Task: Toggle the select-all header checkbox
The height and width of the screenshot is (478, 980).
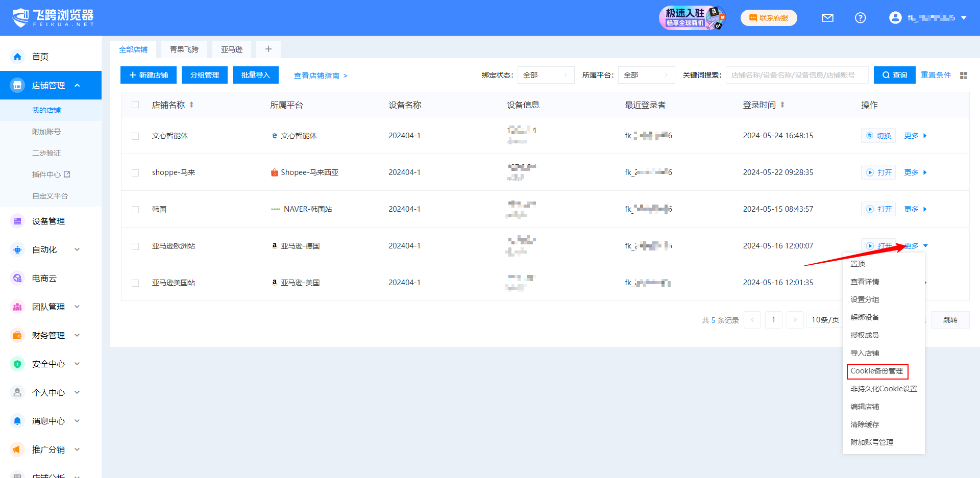Action: (135, 105)
